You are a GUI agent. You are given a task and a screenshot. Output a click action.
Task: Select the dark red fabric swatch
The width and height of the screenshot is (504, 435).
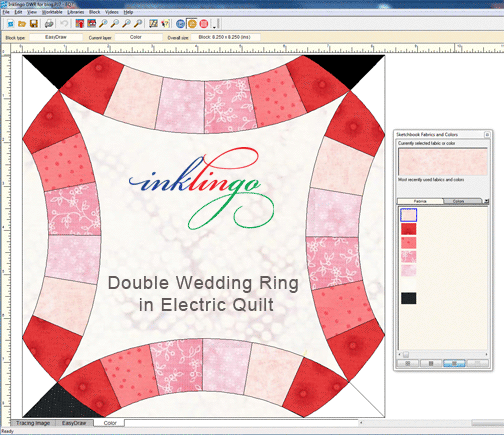coord(409,229)
